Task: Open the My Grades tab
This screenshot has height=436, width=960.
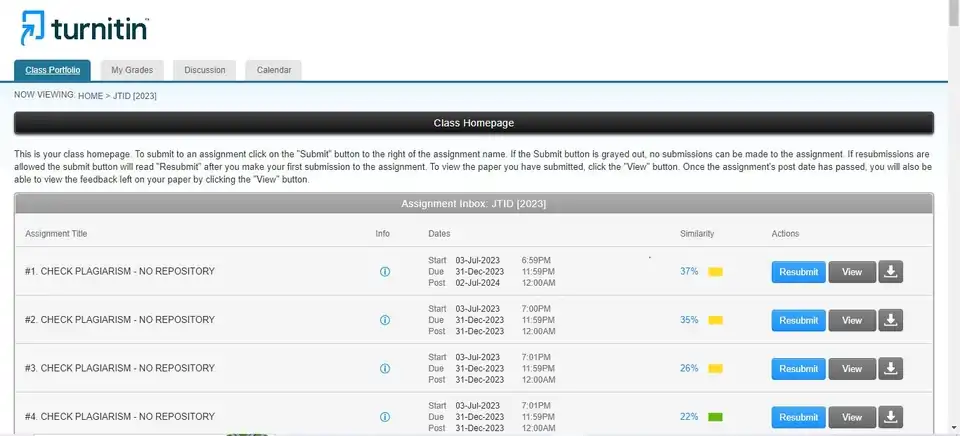Action: click(x=132, y=70)
